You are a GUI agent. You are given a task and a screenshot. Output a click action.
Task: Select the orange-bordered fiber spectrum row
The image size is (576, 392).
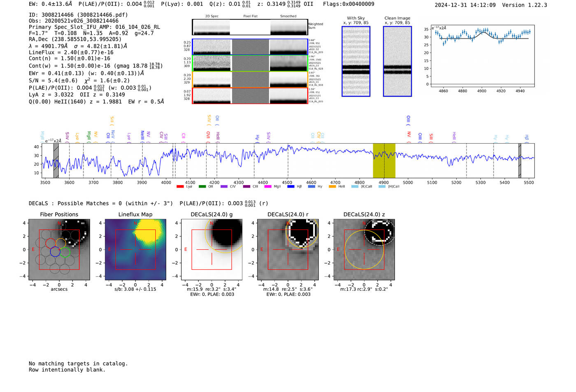[250, 79]
